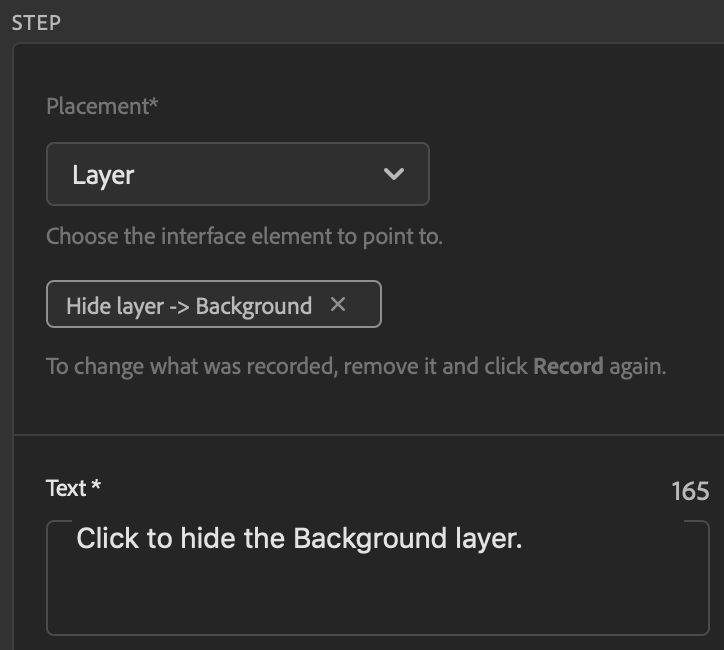Click 'Choose the interface element' helper text
The height and width of the screenshot is (650, 724).
pos(244,237)
